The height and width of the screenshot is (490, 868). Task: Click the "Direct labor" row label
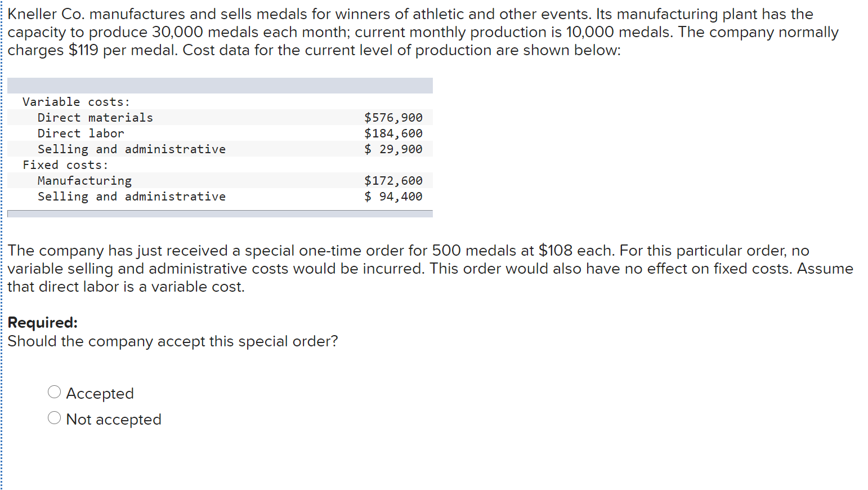tap(80, 133)
